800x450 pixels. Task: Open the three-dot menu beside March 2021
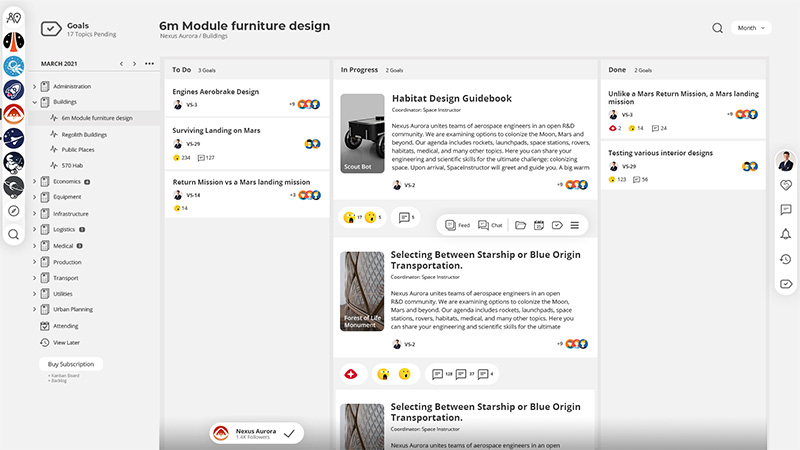point(149,64)
